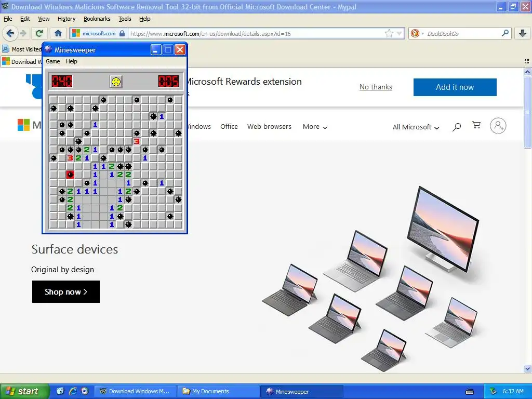Click the show desktop quick launch icon

[x=60, y=391]
